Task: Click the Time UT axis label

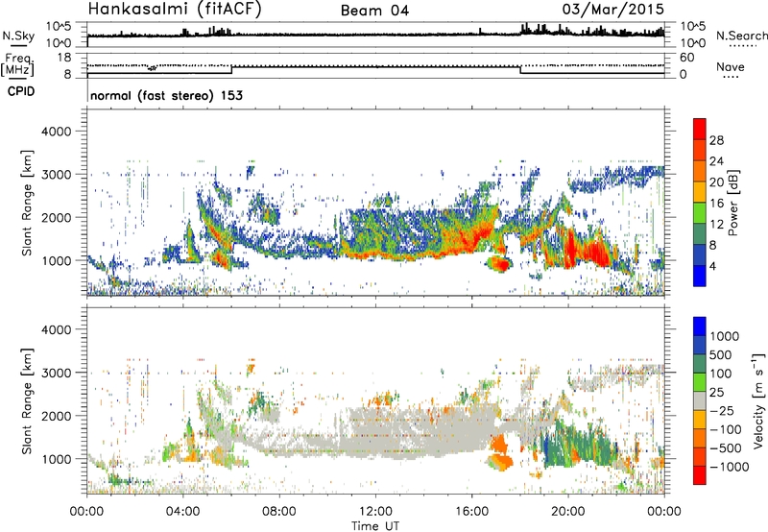Action: pos(375,525)
